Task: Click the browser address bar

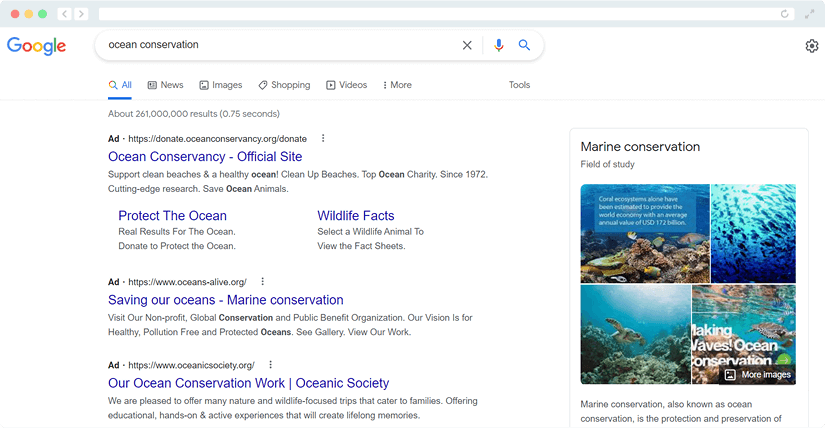Action: coord(446,14)
